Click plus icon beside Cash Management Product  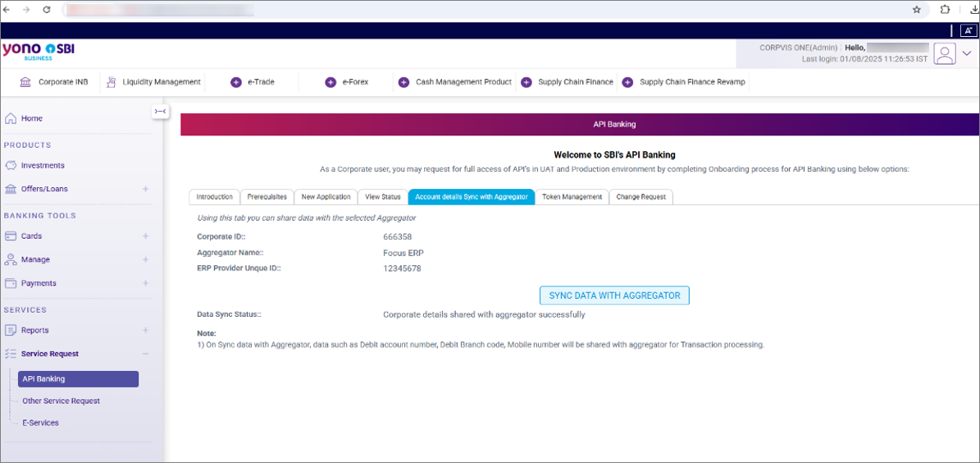tap(403, 82)
